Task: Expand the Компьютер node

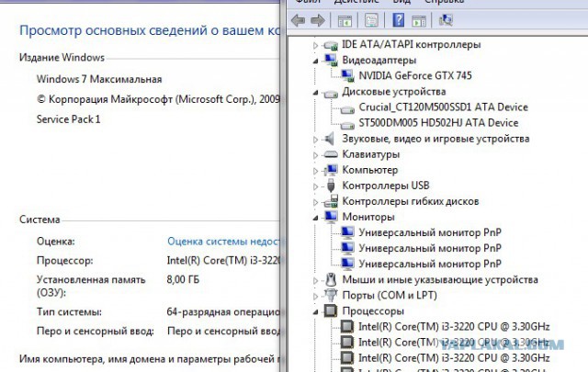Action: click(315, 171)
